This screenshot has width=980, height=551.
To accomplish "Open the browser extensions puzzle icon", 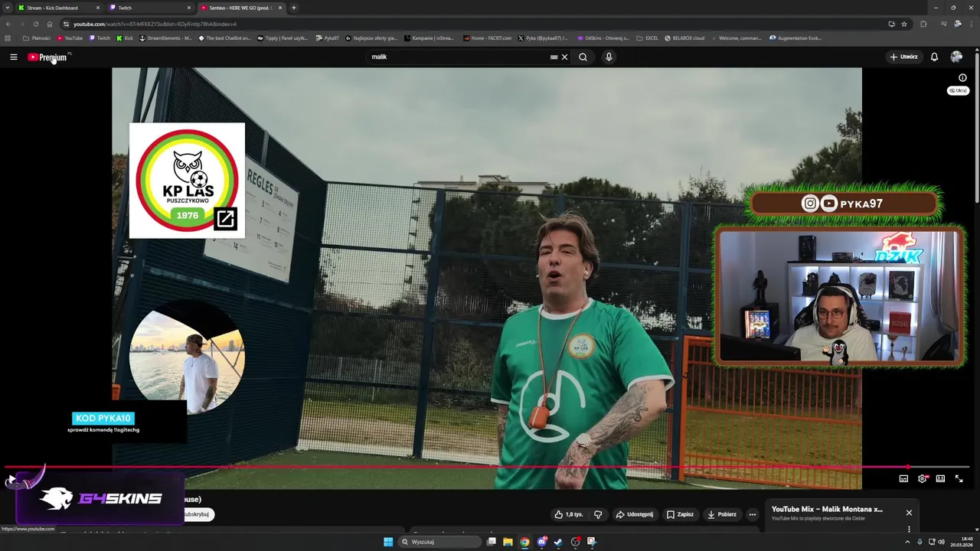I will [923, 24].
